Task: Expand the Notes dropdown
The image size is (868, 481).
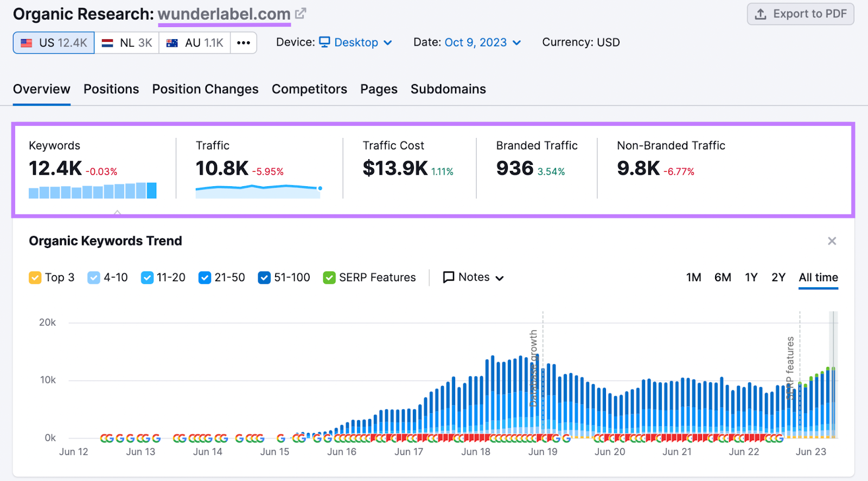Action: [x=474, y=277]
